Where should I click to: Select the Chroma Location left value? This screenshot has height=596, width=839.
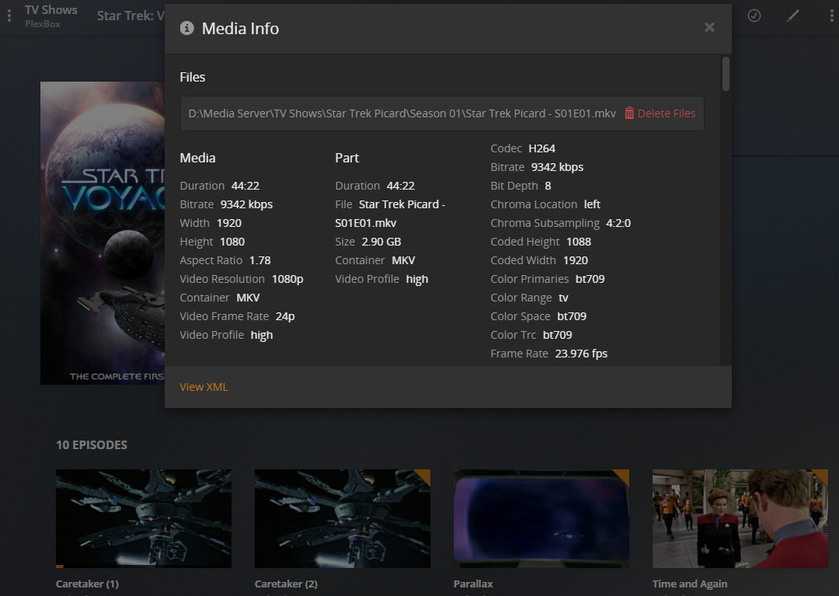pyautogui.click(x=592, y=204)
